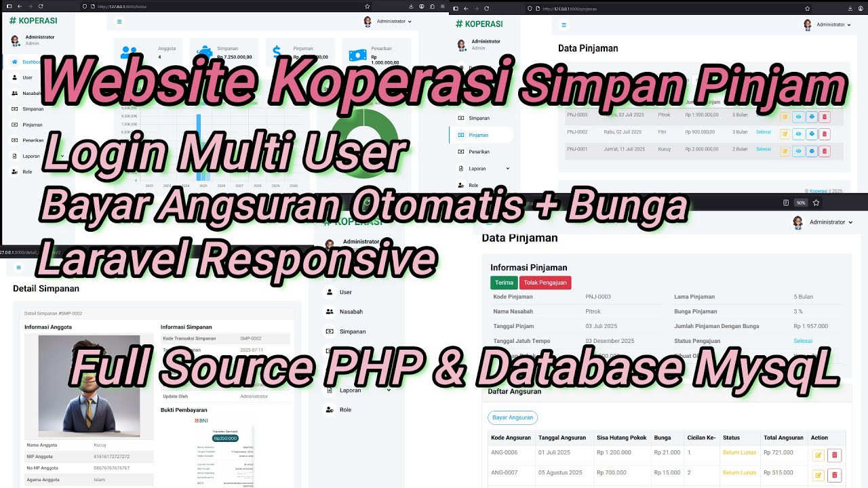This screenshot has height=488, width=868.
Task: Click Selesai status of loan PNJ-0001
Action: tap(764, 149)
